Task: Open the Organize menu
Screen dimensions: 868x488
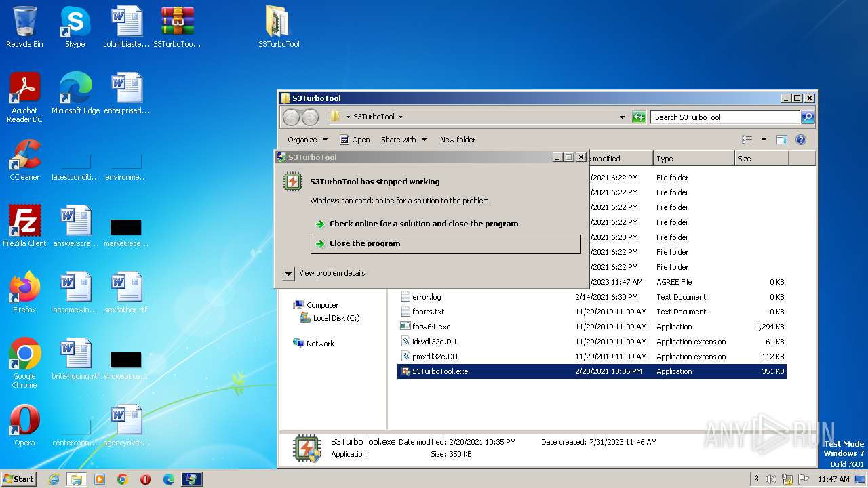Action: (307, 140)
